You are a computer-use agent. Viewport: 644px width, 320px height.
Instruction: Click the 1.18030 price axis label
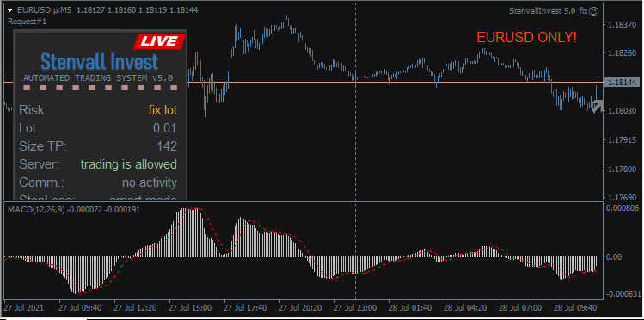[622, 111]
